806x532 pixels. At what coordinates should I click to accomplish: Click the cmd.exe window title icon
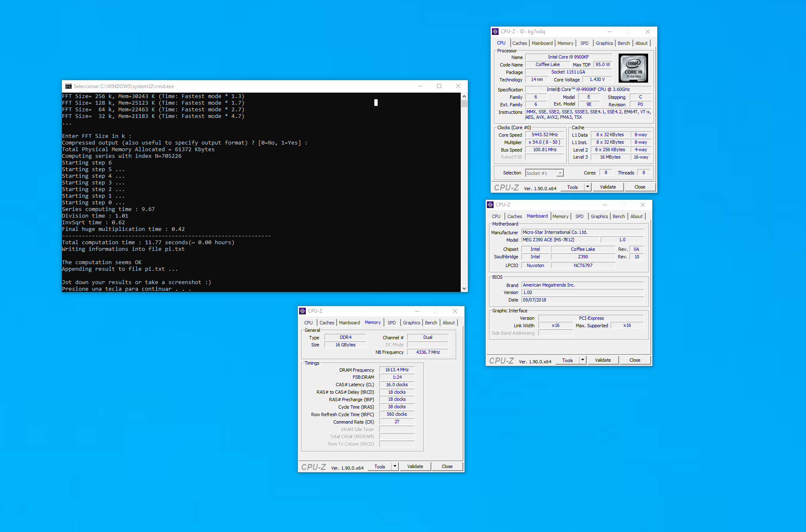pyautogui.click(x=69, y=86)
